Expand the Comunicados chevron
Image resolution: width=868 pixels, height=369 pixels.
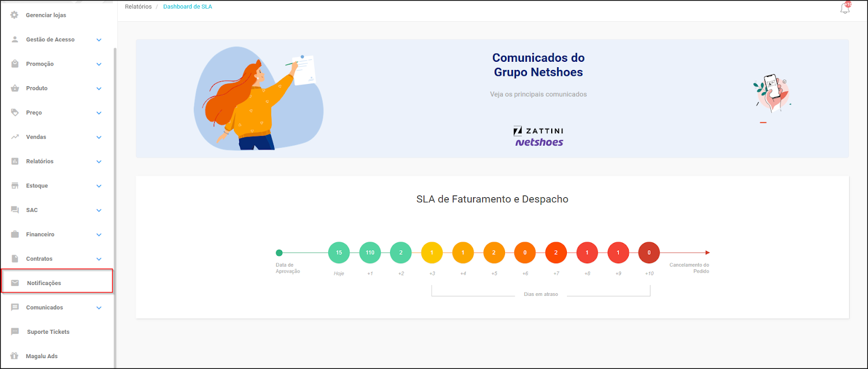[x=99, y=308]
